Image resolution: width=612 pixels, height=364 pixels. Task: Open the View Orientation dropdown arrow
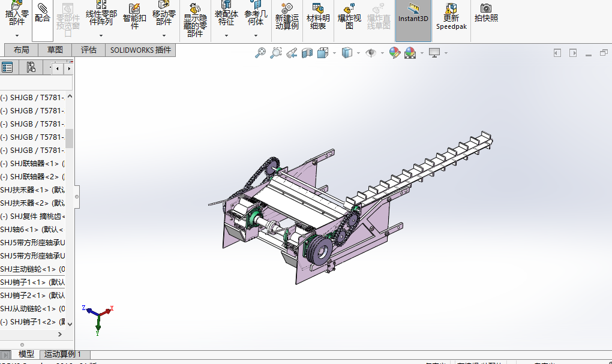(334, 53)
